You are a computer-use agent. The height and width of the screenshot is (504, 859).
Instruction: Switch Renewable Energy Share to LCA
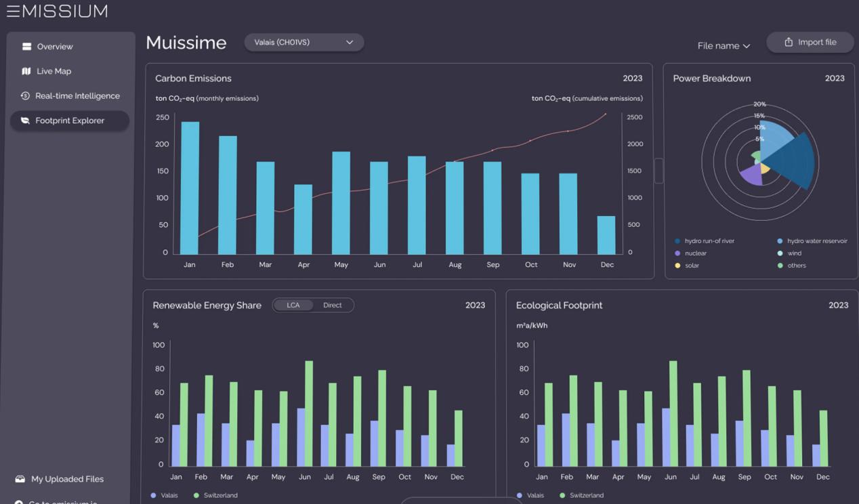click(293, 306)
